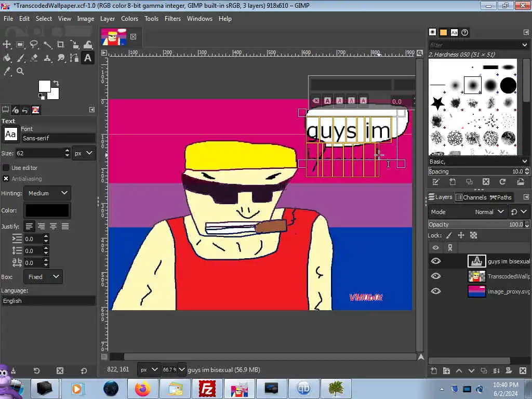
Task: Hide the image_proxy.svg layer
Action: click(x=436, y=291)
